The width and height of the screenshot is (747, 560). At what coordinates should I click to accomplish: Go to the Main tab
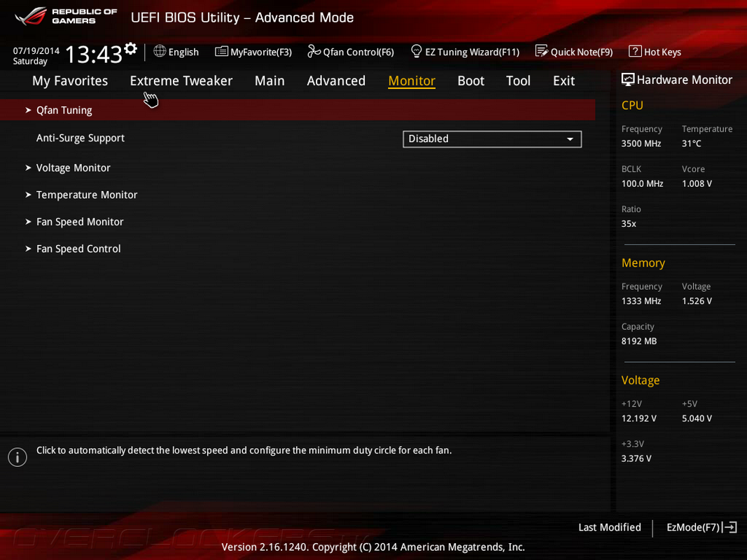pyautogui.click(x=270, y=81)
